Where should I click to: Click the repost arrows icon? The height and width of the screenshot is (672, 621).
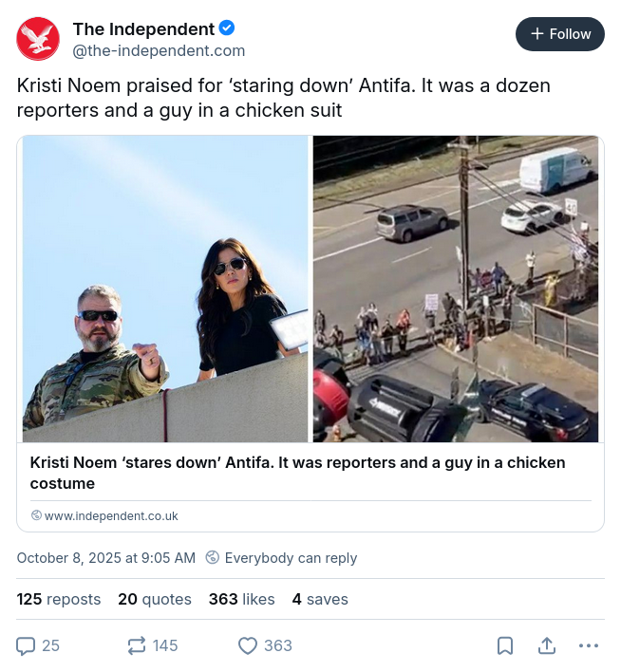(x=137, y=645)
